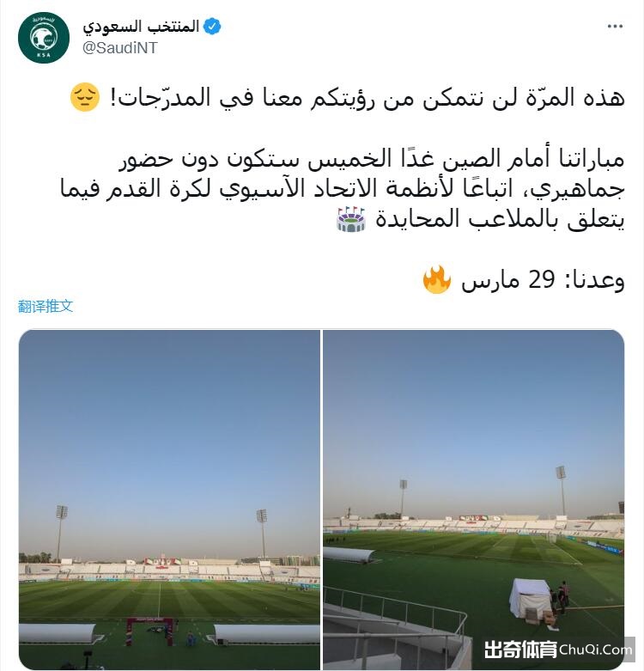
Task: Click the first line of tweet text
Action: coord(368,98)
